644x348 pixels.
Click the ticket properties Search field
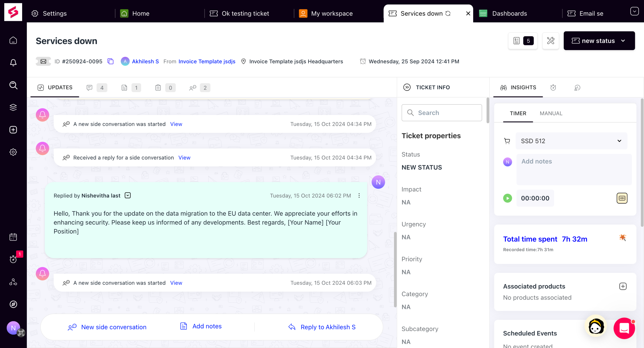point(442,113)
